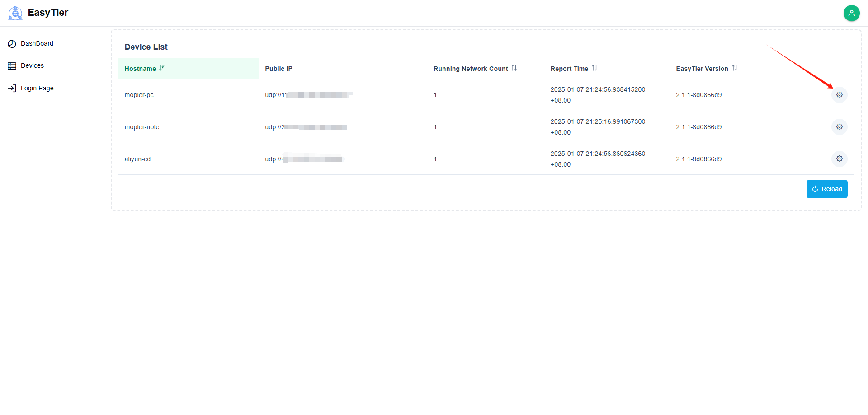Screen dimensions: 868x415
Task: Click the EasyTier logo icon
Action: tap(15, 13)
